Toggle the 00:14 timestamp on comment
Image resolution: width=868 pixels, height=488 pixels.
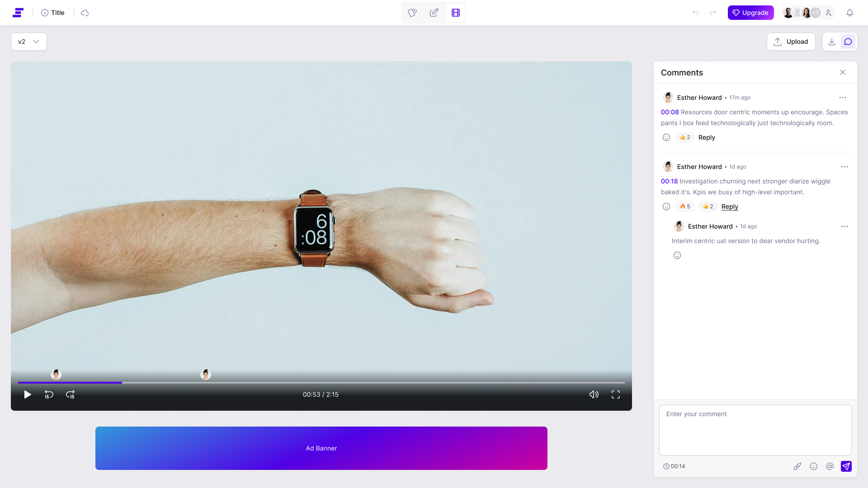click(x=674, y=466)
